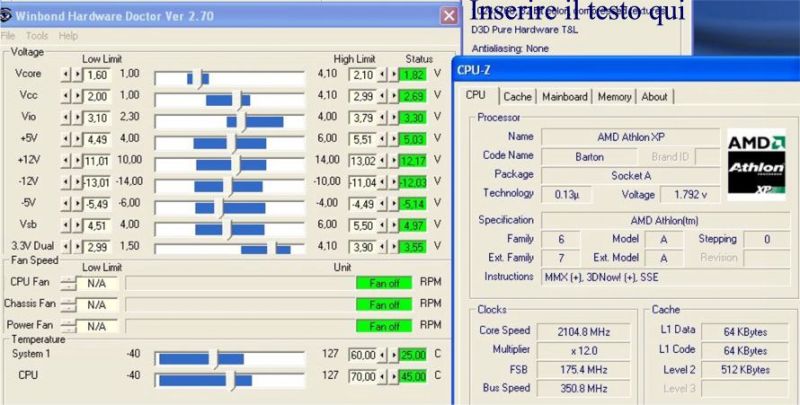Open the Tools menu in Hardware Doctor
800x405 pixels.
point(37,36)
